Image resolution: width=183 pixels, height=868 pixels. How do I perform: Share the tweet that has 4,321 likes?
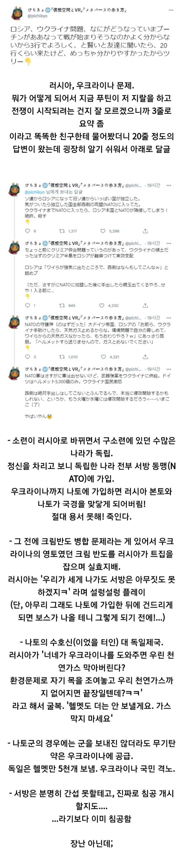pyautogui.click(x=145, y=356)
